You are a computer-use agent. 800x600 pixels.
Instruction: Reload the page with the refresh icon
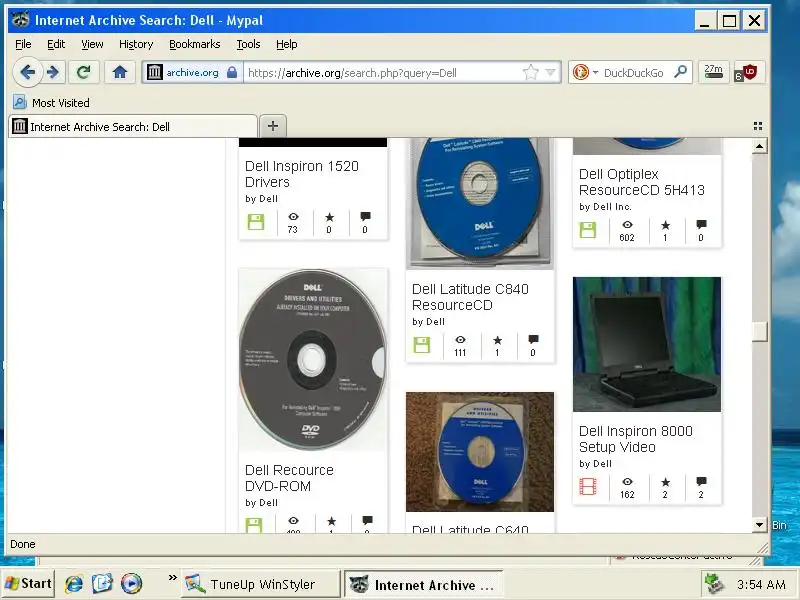coord(84,72)
